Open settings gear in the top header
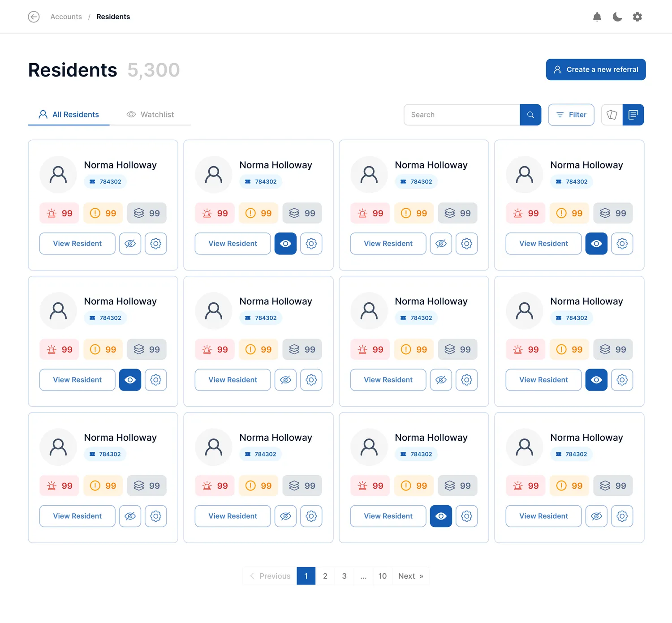The height and width of the screenshot is (623, 672). click(x=638, y=17)
